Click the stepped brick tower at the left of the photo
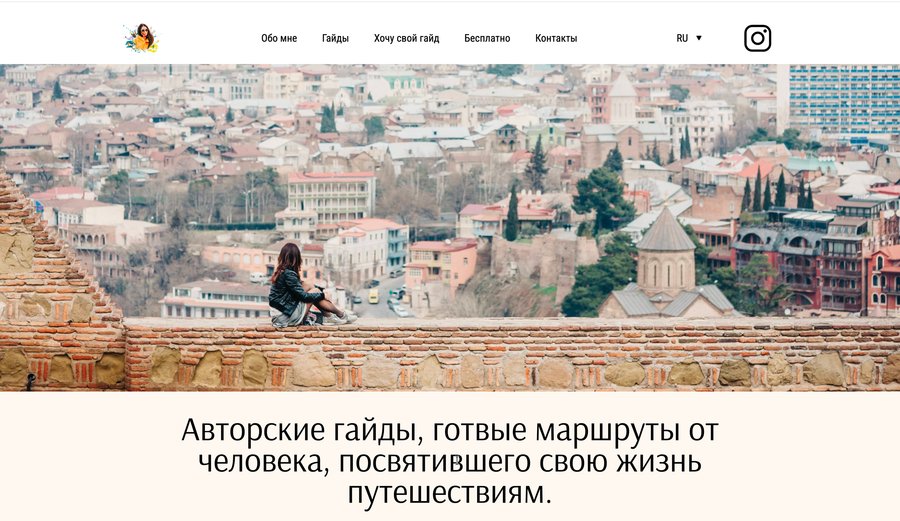Image resolution: width=900 pixels, height=521 pixels. point(57,287)
